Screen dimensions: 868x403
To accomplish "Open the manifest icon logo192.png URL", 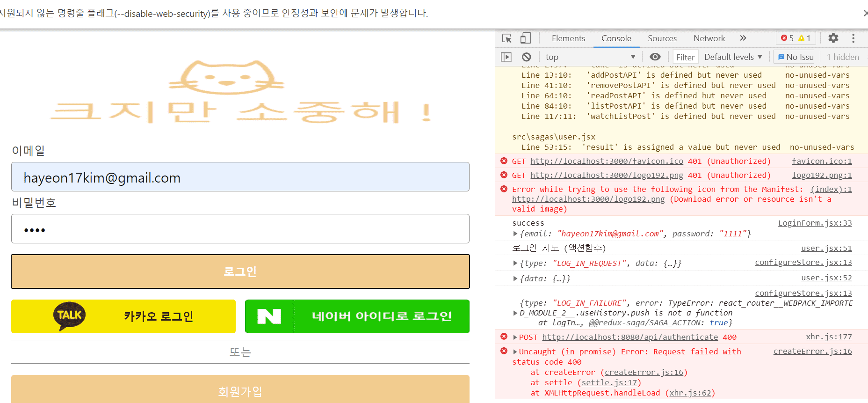I will [588, 199].
